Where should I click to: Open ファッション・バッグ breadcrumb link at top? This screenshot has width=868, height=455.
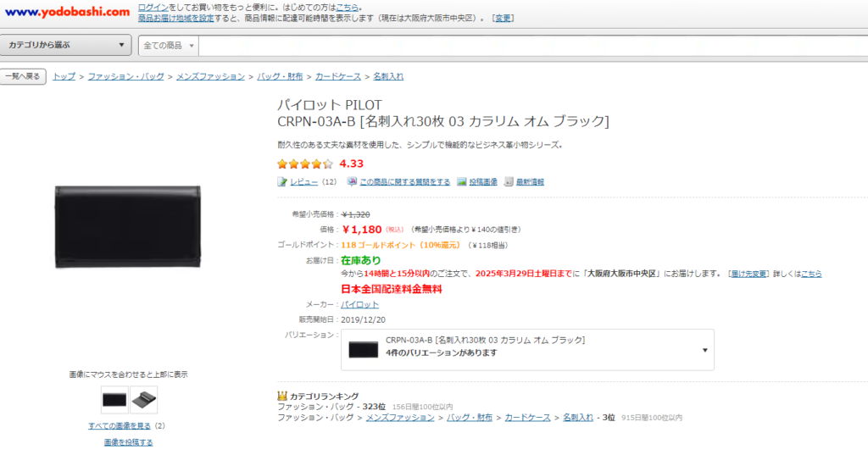pyautogui.click(x=126, y=76)
